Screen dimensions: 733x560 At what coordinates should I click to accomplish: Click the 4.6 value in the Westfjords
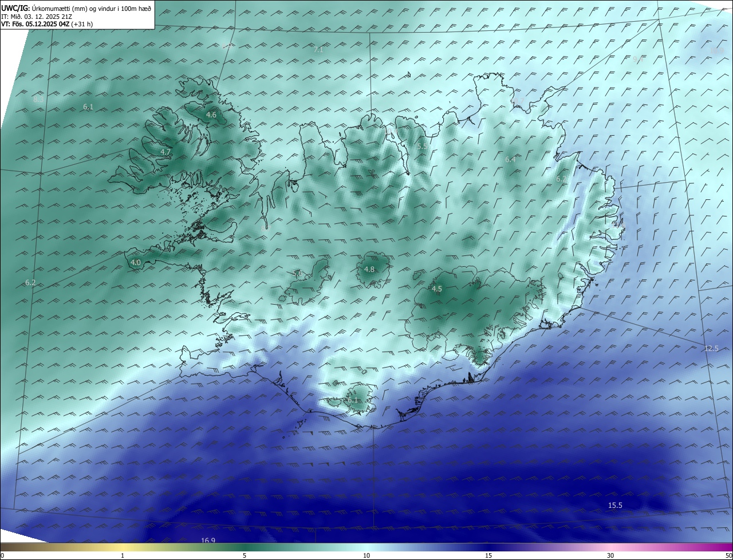pyautogui.click(x=211, y=115)
